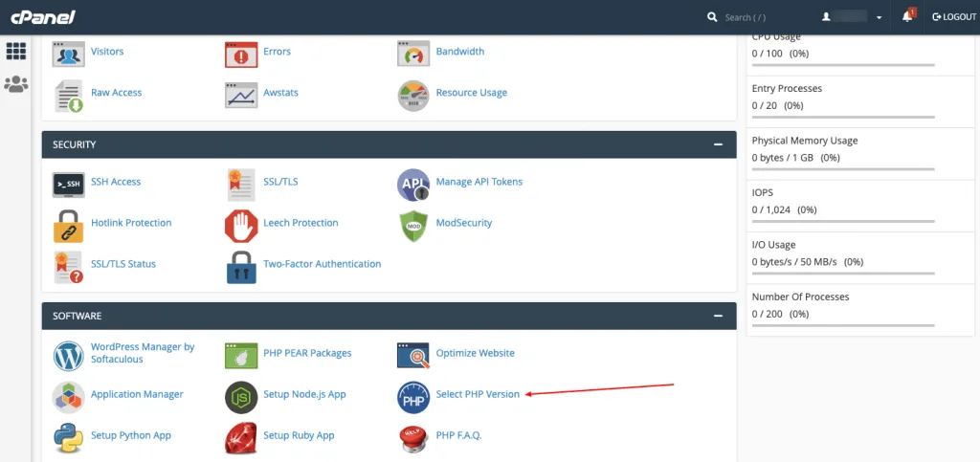Viewport: 980px width, 462px height.
Task: Click the ModSecurity shield icon
Action: [x=413, y=226]
